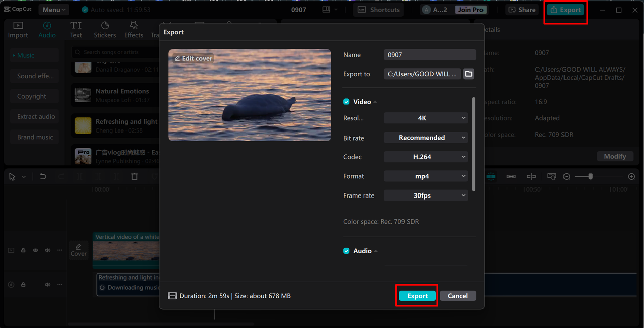Uncheck the Video export checkbox
The width and height of the screenshot is (644, 328).
pos(346,101)
